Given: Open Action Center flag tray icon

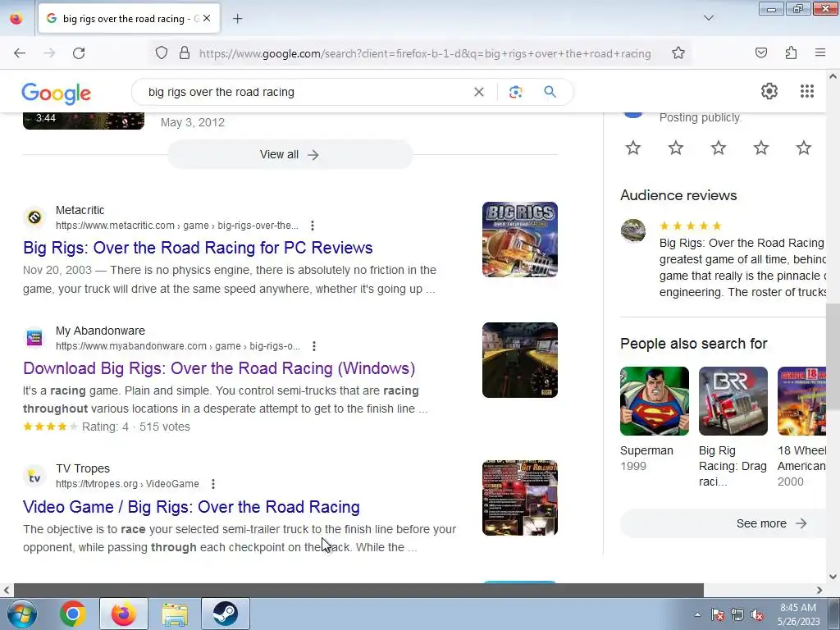Looking at the screenshot, I should pos(717,615).
